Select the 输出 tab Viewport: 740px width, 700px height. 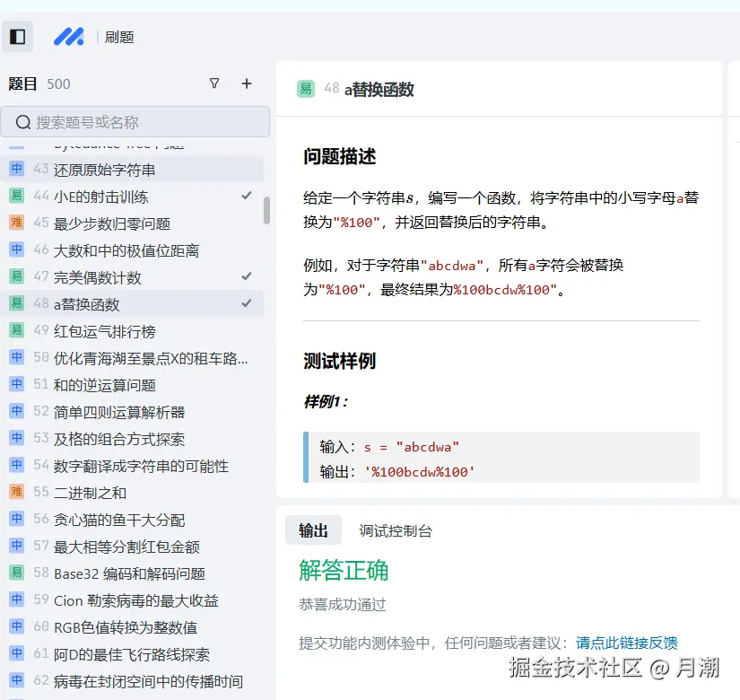coord(313,529)
